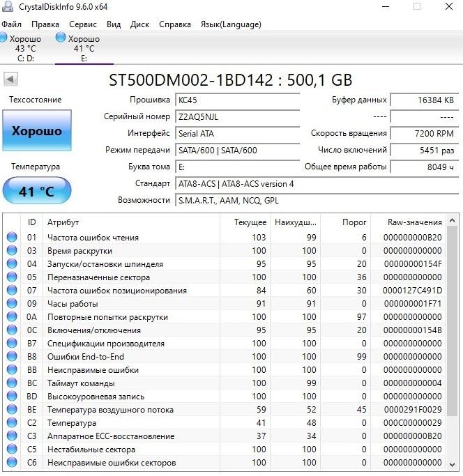Click the Хорошо health status button
463x476 pixels.
(37, 130)
